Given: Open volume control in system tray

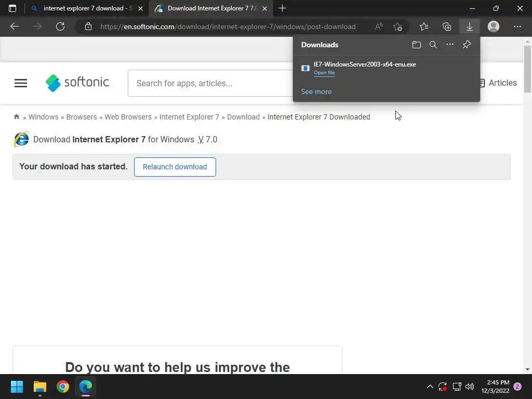Looking at the screenshot, I should tap(470, 387).
